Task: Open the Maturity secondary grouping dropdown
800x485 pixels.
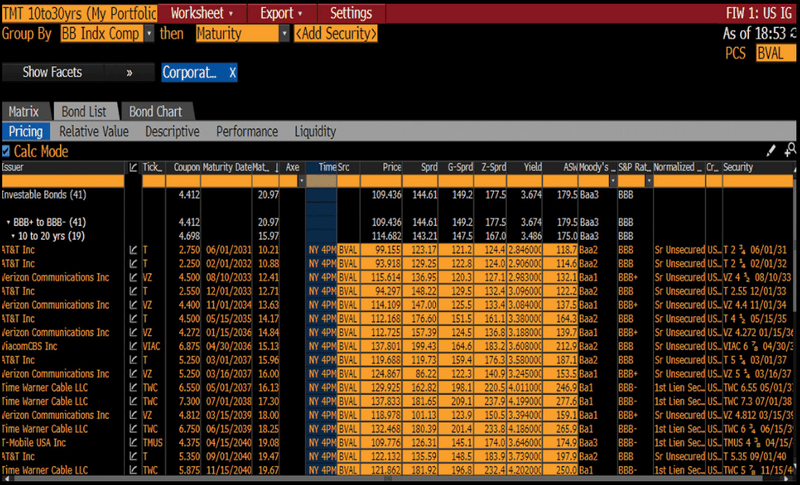Action: [x=284, y=34]
